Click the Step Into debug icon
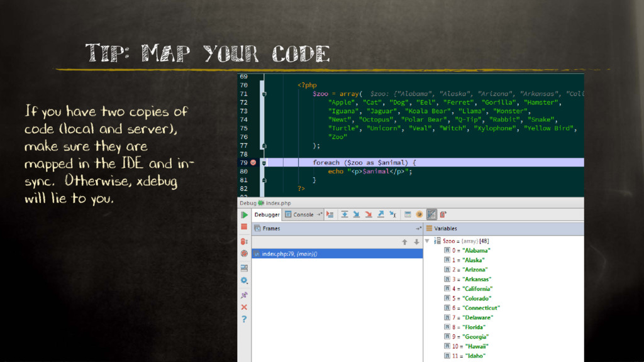The width and height of the screenshot is (644, 362). pyautogui.click(x=357, y=214)
